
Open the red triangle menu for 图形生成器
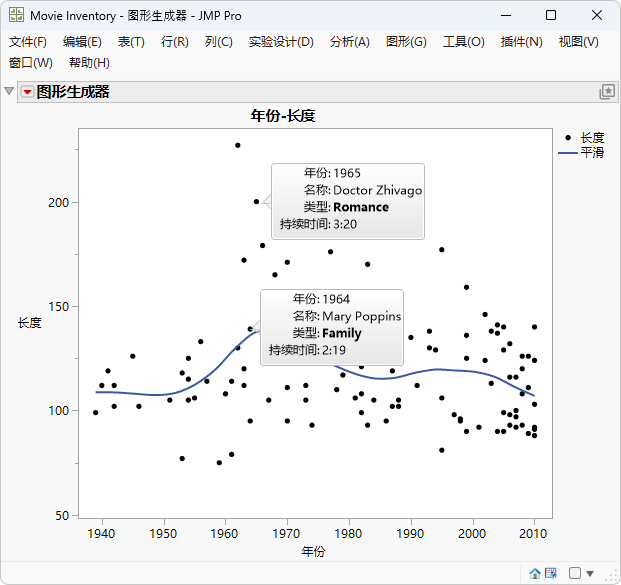27,92
